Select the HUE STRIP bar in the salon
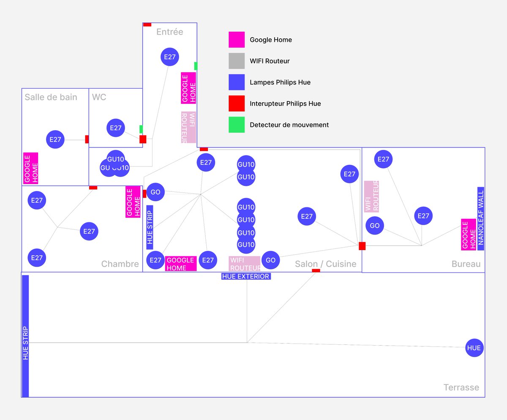This screenshot has width=507, height=420. pos(150,227)
